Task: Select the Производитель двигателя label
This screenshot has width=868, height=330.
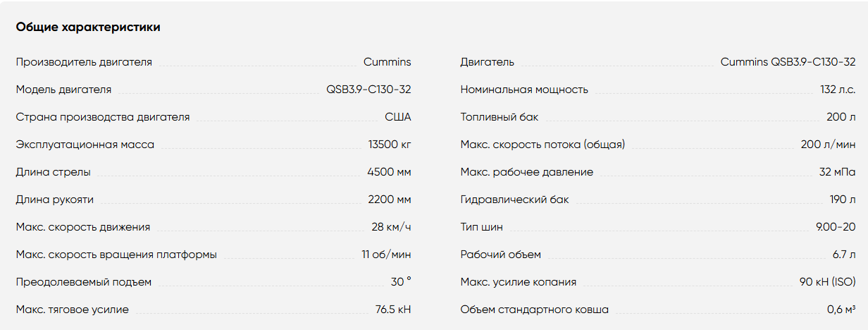Action: point(84,62)
